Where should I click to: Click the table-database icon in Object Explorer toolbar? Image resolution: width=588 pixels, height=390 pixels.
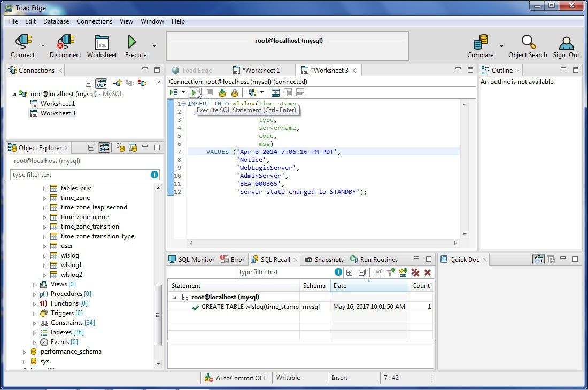(133, 147)
